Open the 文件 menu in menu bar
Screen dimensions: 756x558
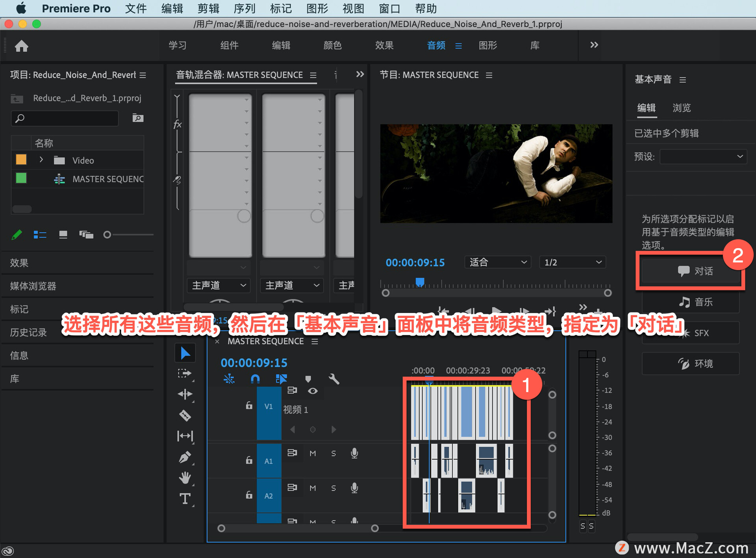click(135, 8)
